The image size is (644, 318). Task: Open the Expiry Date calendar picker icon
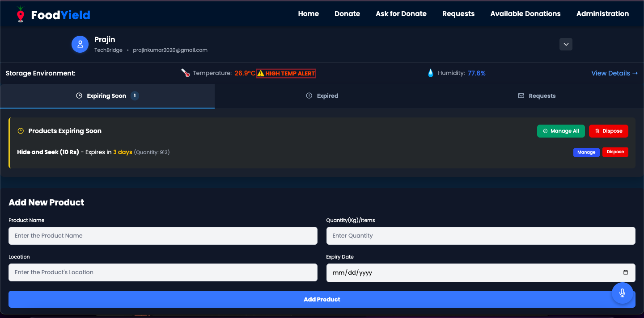pos(625,272)
